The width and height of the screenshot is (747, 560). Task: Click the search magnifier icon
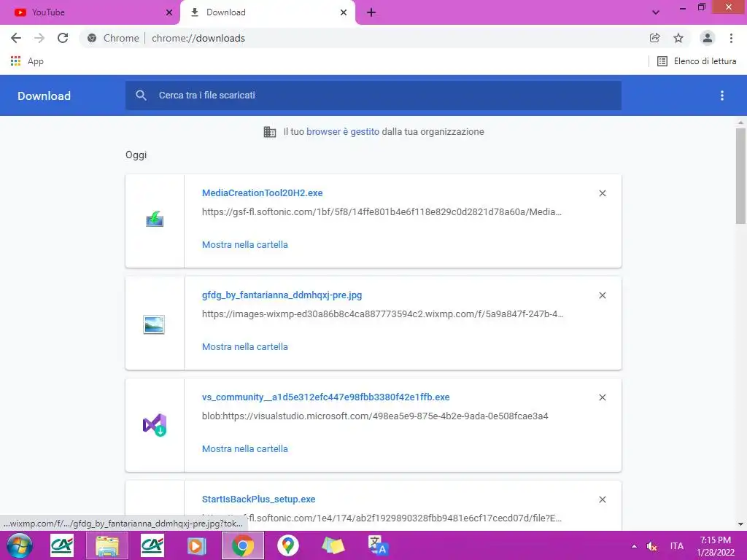pos(141,96)
